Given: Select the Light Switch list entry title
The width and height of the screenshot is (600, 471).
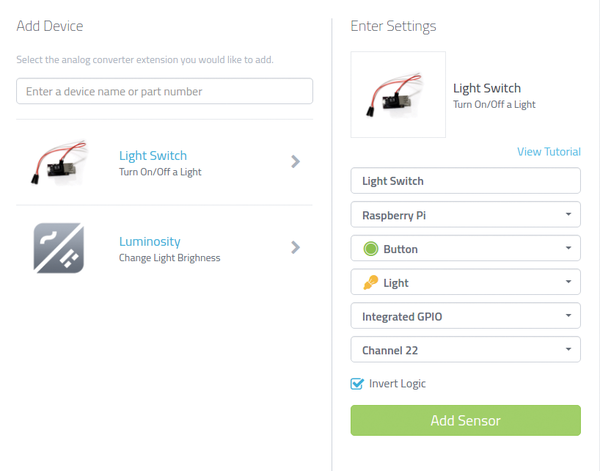Looking at the screenshot, I should point(153,155).
